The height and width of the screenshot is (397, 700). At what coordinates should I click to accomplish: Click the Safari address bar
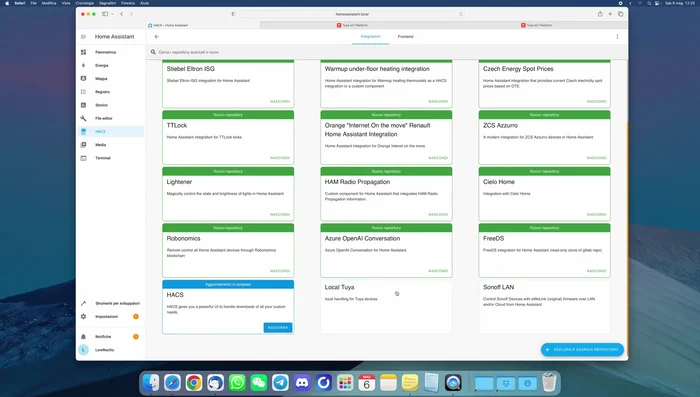click(x=352, y=14)
